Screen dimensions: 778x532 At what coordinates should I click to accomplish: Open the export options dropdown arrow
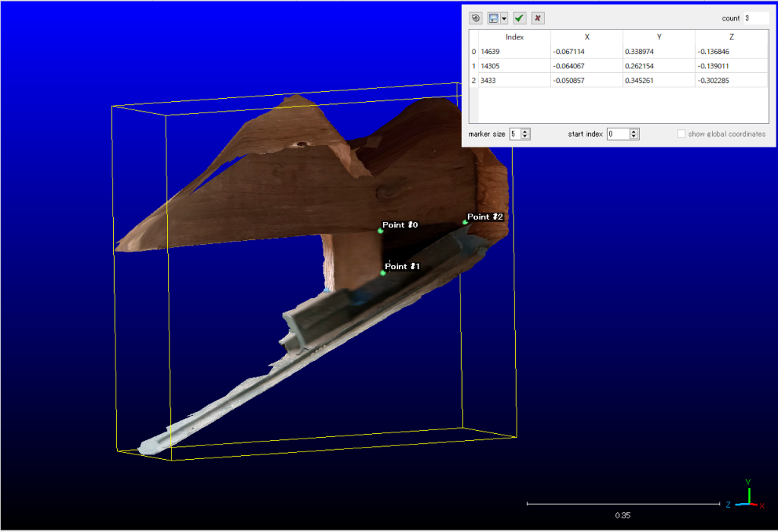click(x=504, y=18)
